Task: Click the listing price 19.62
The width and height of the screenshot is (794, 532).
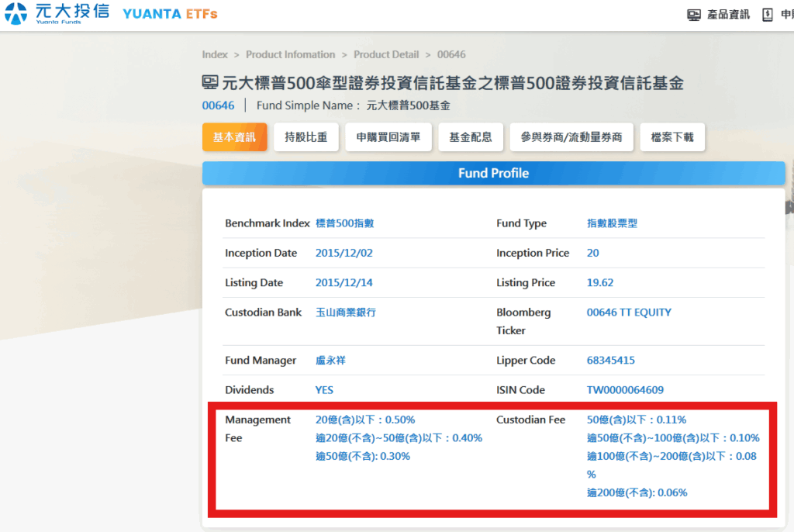Action: tap(600, 282)
